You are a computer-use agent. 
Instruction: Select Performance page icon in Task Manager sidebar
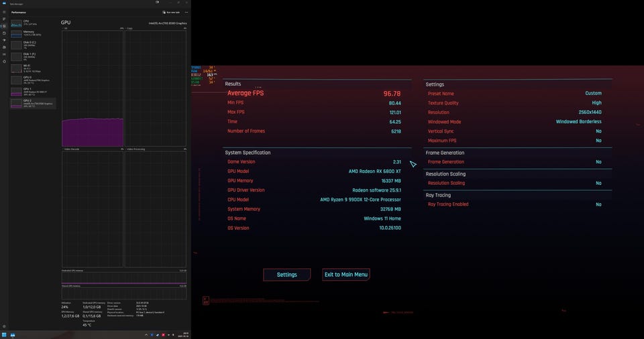click(x=4, y=26)
